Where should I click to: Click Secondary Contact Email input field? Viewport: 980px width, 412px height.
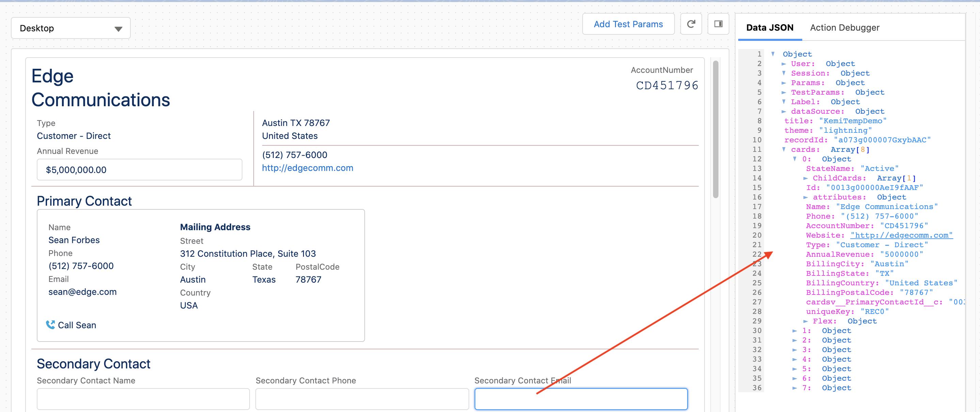(581, 399)
